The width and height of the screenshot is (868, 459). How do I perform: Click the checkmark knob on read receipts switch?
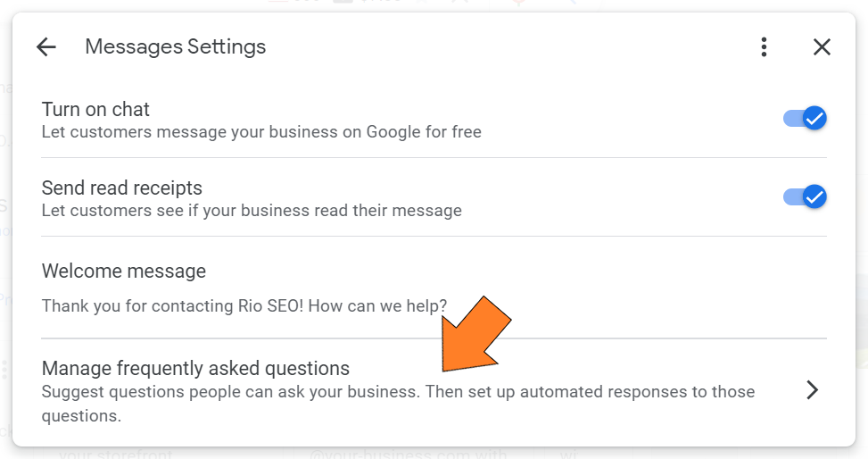(x=814, y=196)
